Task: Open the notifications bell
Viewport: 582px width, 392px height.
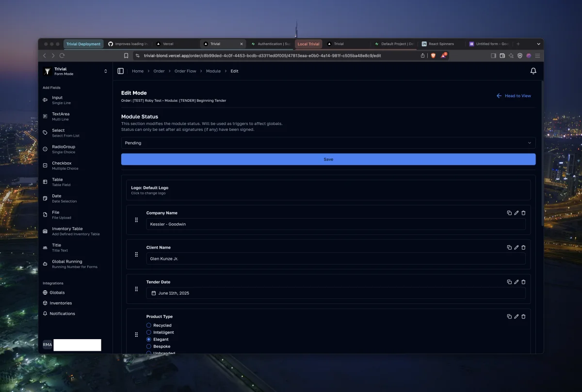Action: (533, 71)
